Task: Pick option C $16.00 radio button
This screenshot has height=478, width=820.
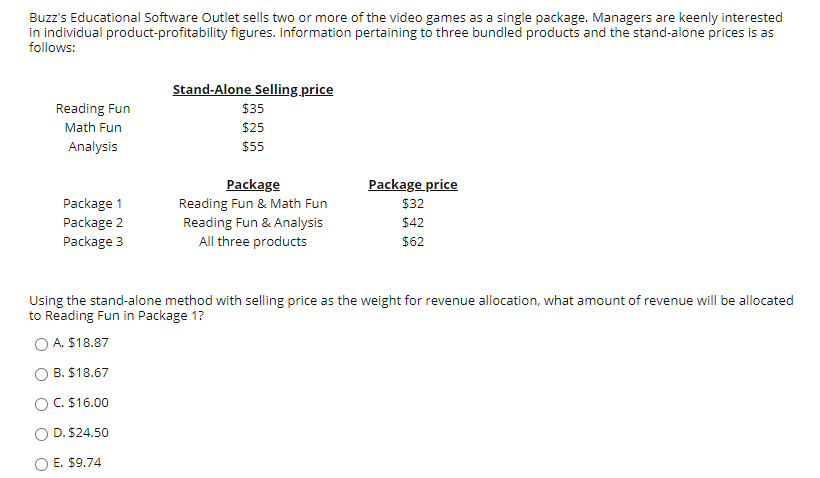Action: pyautogui.click(x=41, y=404)
